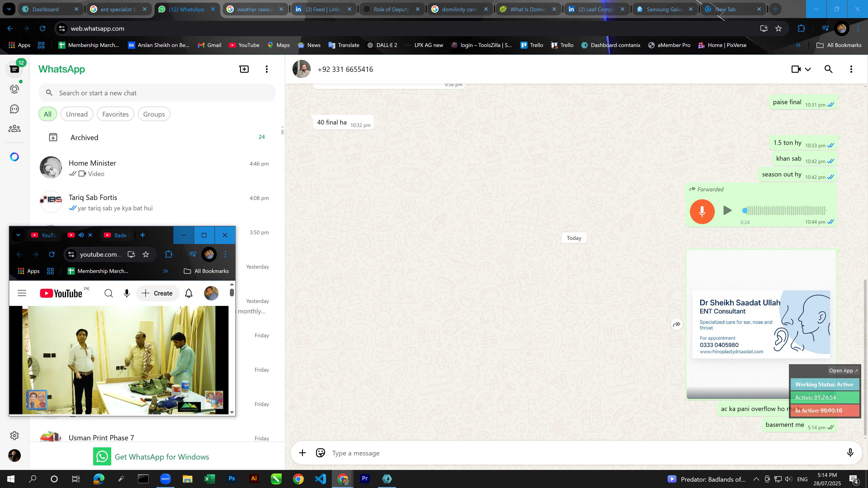This screenshot has height=488, width=868.
Task: Click Open App on the tracker widget
Action: (843, 371)
